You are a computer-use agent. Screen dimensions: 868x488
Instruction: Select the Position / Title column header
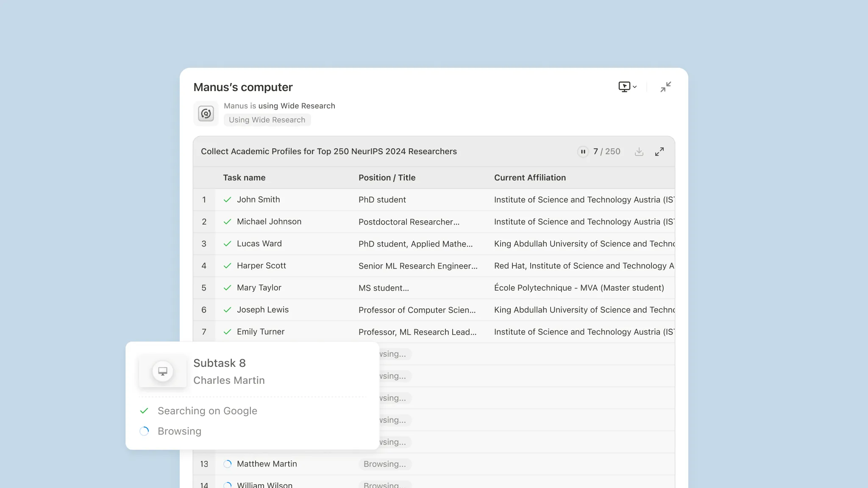click(x=387, y=177)
